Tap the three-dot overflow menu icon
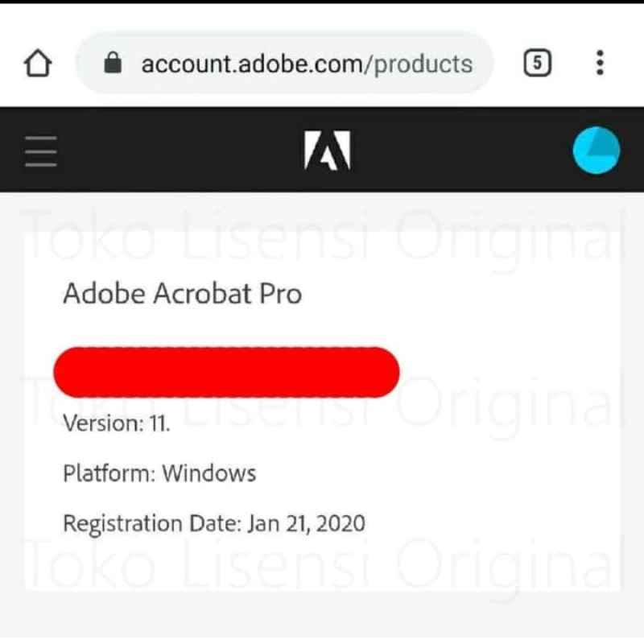The image size is (644, 644). pyautogui.click(x=600, y=63)
